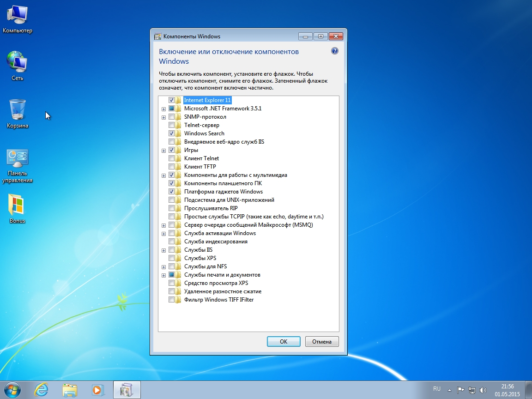The image size is (532, 399).
Task: Enable the Telnet-сервер checkbox
Action: coord(172,125)
